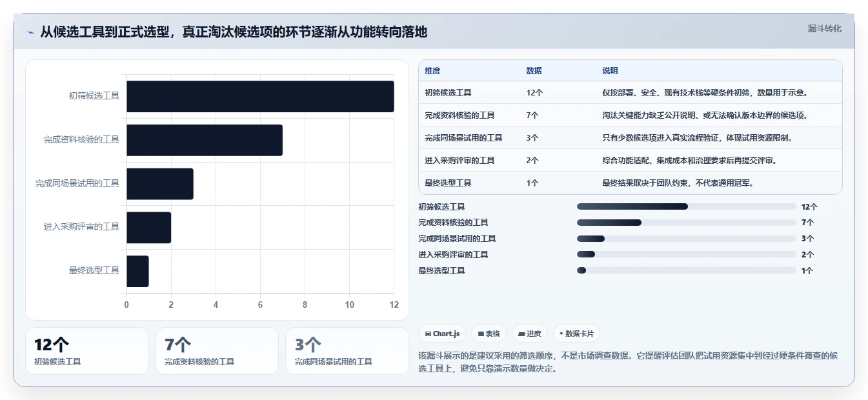Click 完成同场景试用的工具 in the table's 维度 column
The height and width of the screenshot is (400, 868).
pos(463,138)
